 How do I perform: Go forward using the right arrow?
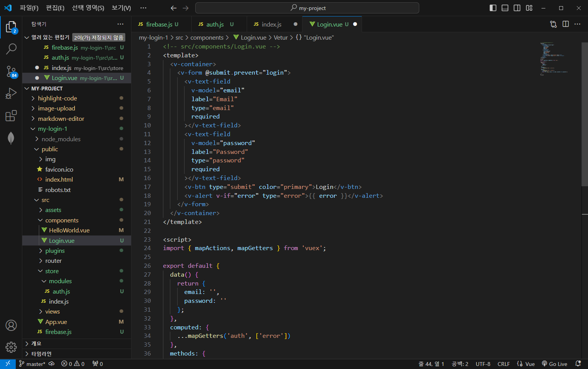pyautogui.click(x=186, y=8)
